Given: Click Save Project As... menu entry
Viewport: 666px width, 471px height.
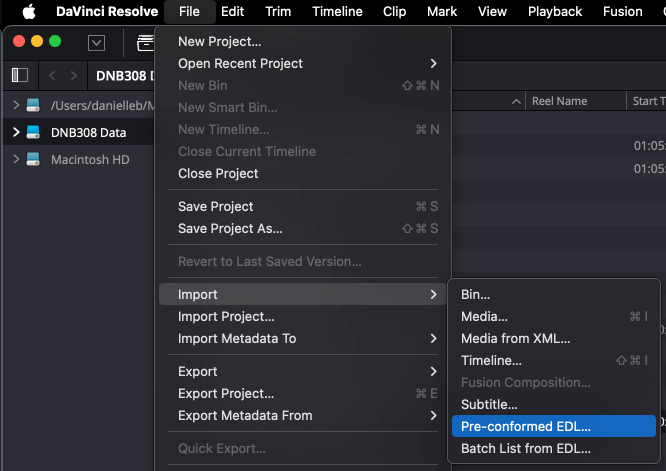Looking at the screenshot, I should point(230,228).
